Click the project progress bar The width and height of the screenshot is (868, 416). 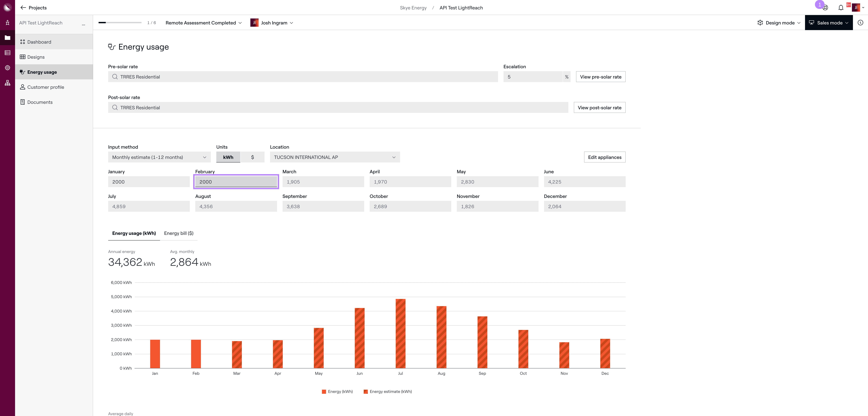click(x=120, y=23)
